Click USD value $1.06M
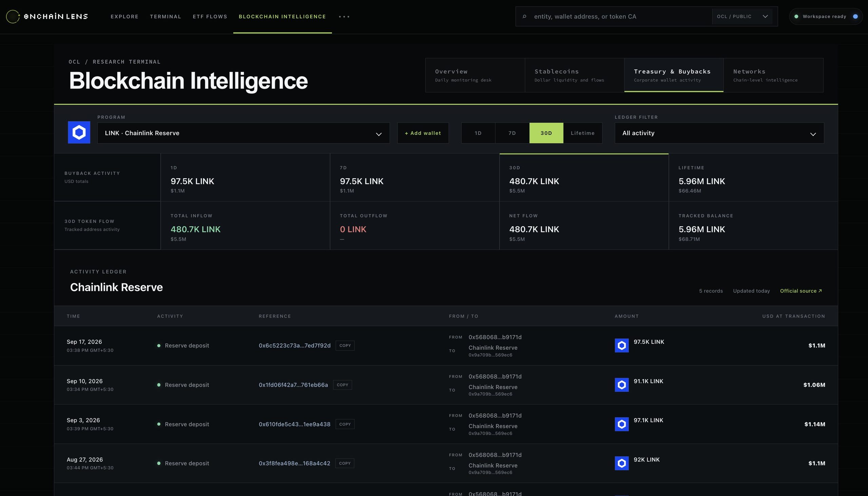 814,385
